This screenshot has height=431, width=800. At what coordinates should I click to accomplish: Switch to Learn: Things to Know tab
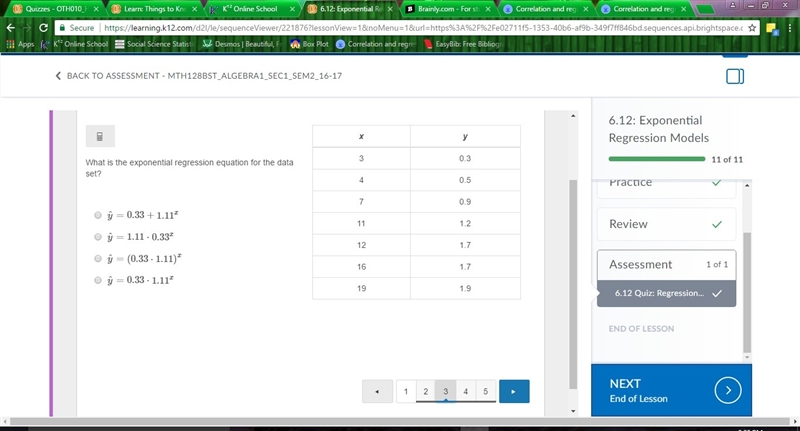pos(155,9)
